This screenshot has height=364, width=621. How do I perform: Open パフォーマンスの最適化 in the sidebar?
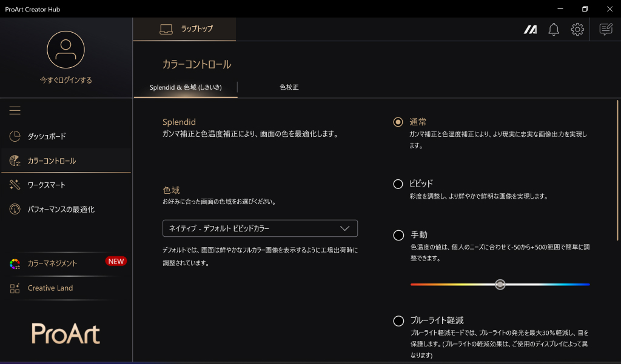[66, 209]
